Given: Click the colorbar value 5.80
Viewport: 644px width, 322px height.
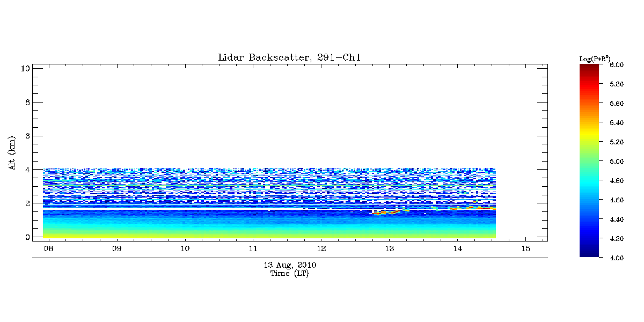Looking at the screenshot, I should click(617, 84).
